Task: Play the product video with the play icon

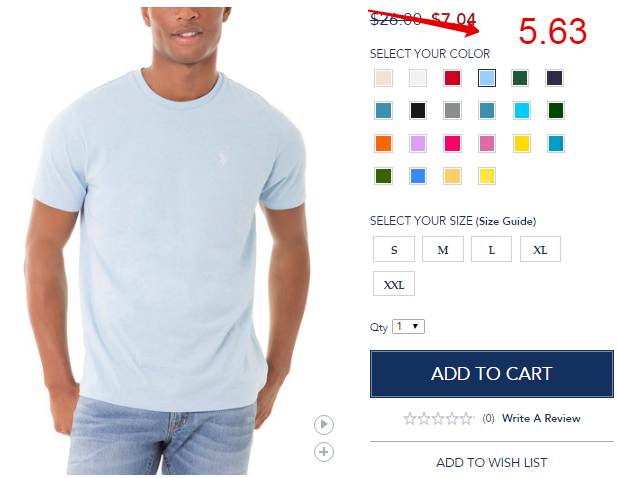Action: click(324, 425)
